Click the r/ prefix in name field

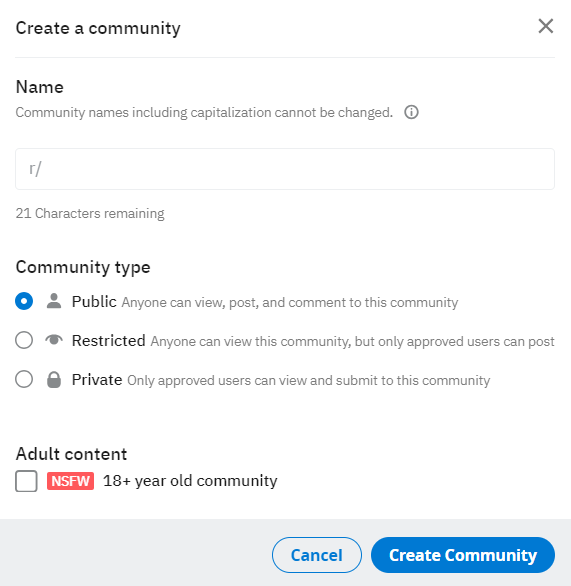point(35,169)
